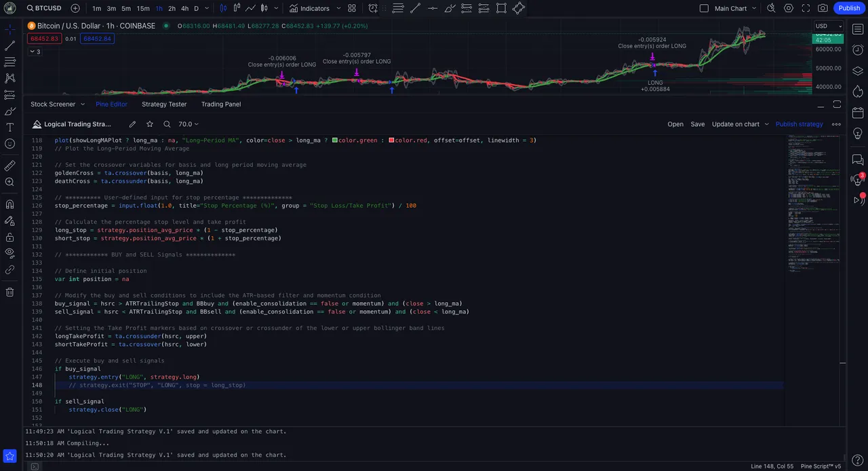The width and height of the screenshot is (868, 471).
Task: Expand the Main Chart layout dropdown
Action: [x=755, y=8]
